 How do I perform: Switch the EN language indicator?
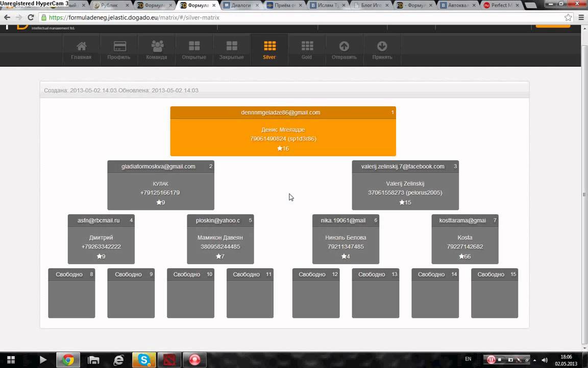tap(469, 359)
